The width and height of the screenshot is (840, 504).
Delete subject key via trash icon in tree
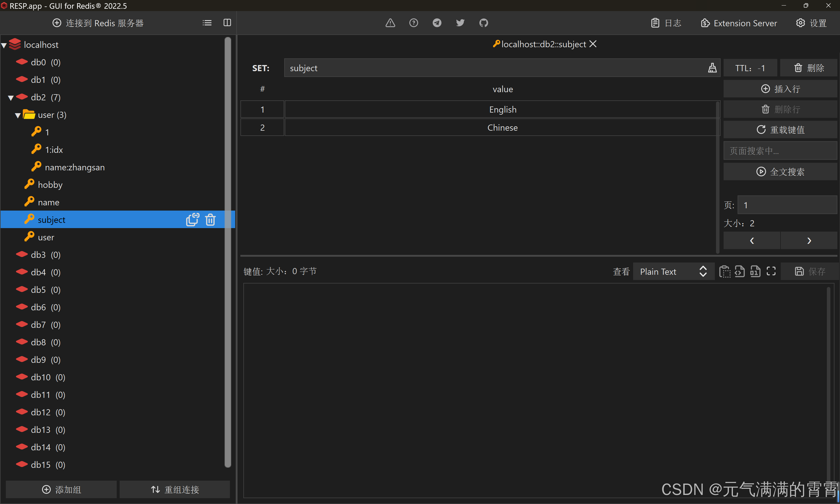click(210, 220)
